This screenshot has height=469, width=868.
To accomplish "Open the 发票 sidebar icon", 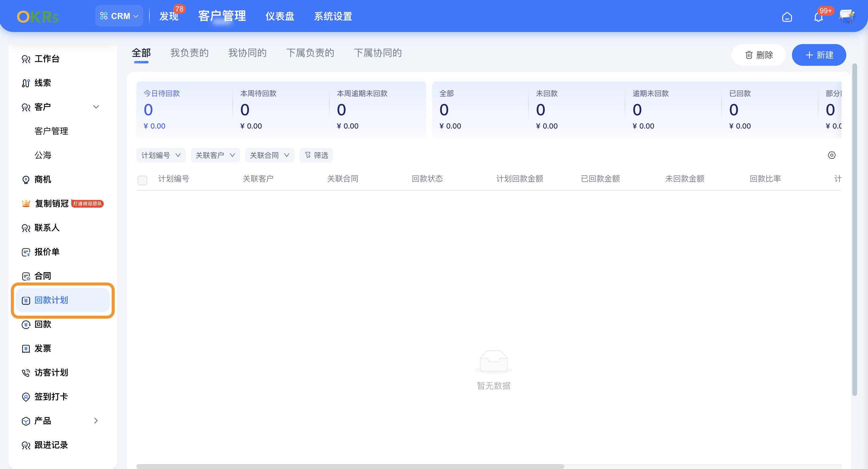I will [26, 348].
